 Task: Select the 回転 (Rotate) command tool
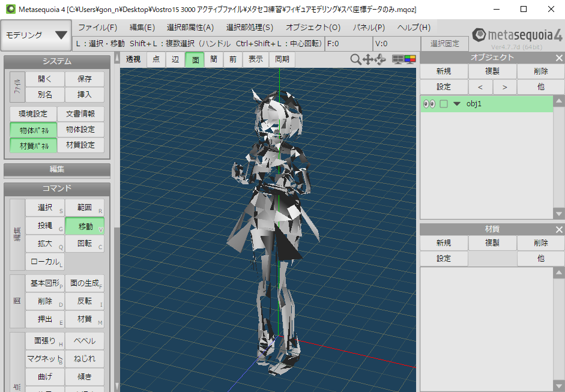[84, 244]
